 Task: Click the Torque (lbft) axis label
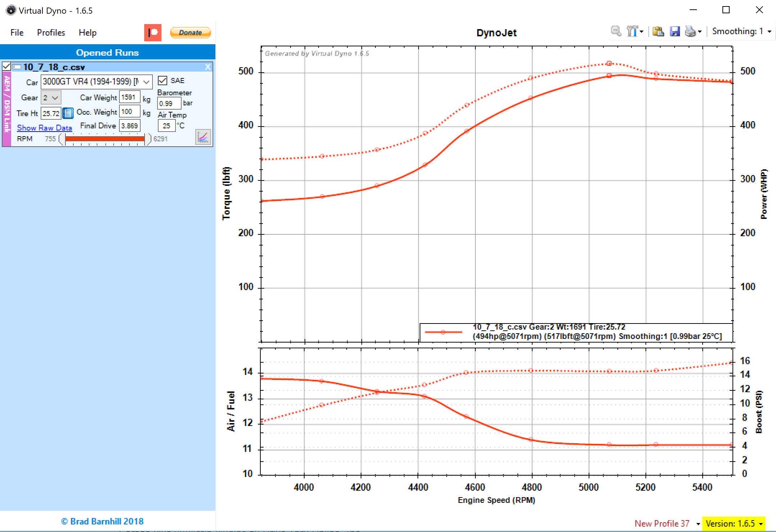click(226, 193)
